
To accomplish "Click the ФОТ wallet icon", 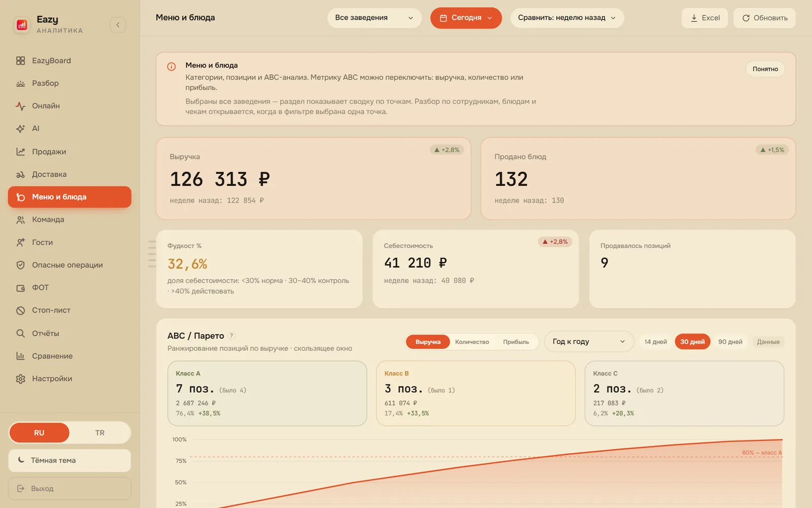I will pyautogui.click(x=20, y=288).
